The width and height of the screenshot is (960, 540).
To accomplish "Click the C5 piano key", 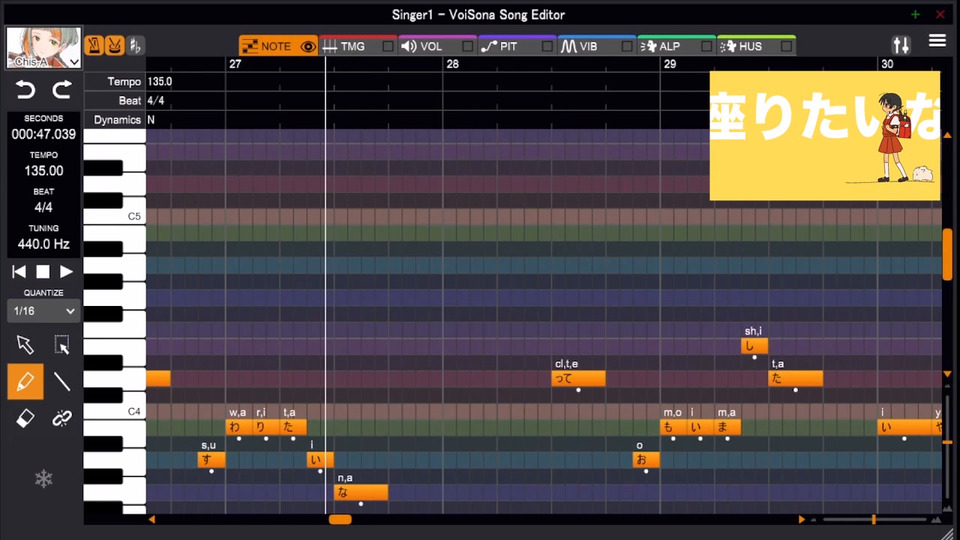I will [x=114, y=216].
